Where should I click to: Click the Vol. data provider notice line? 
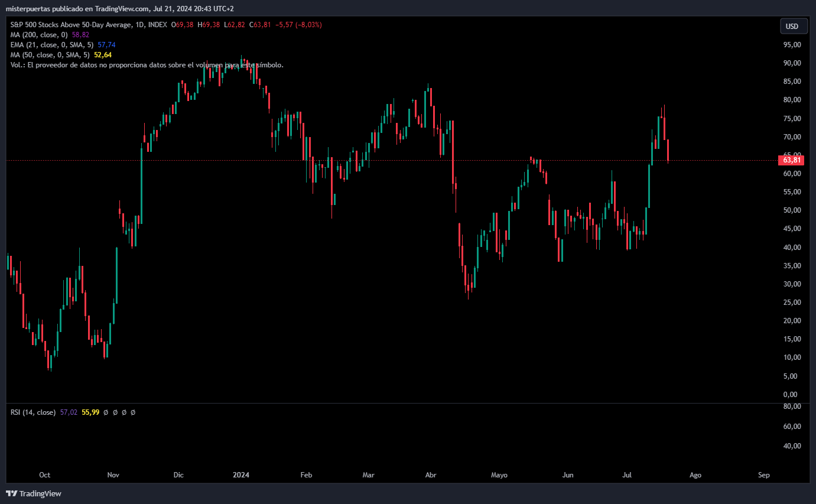tap(147, 65)
